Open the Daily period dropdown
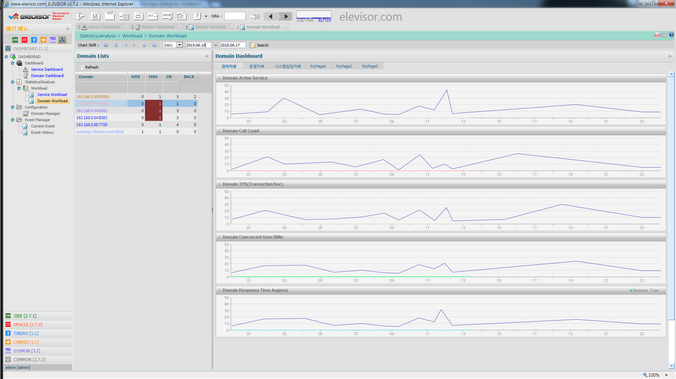 tap(179, 45)
